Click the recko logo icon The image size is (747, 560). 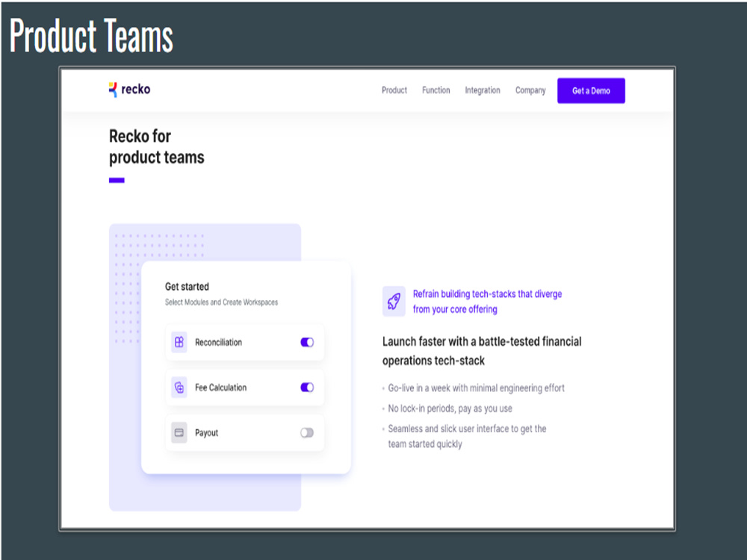pos(113,90)
